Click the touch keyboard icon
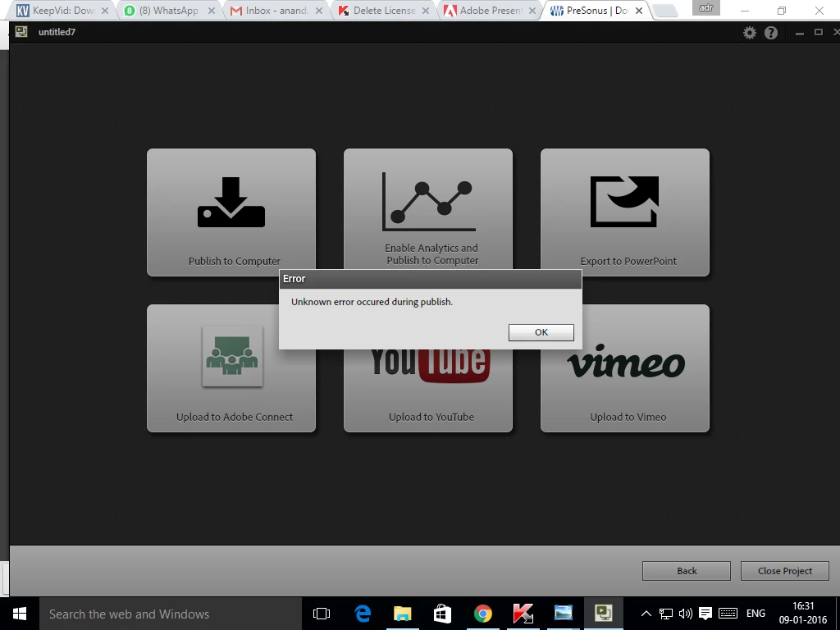Viewport: 840px width, 630px height. point(728,614)
